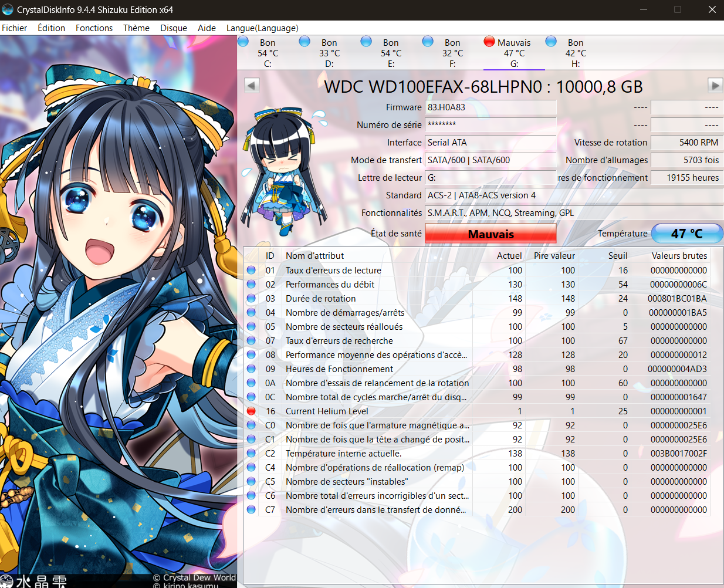Click raw value 000801BC01BA

[677, 299]
